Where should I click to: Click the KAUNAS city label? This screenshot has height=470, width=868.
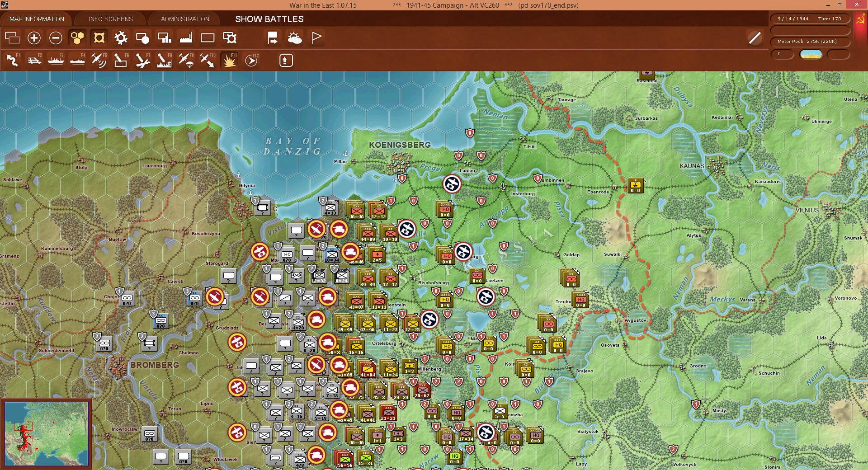[692, 166]
